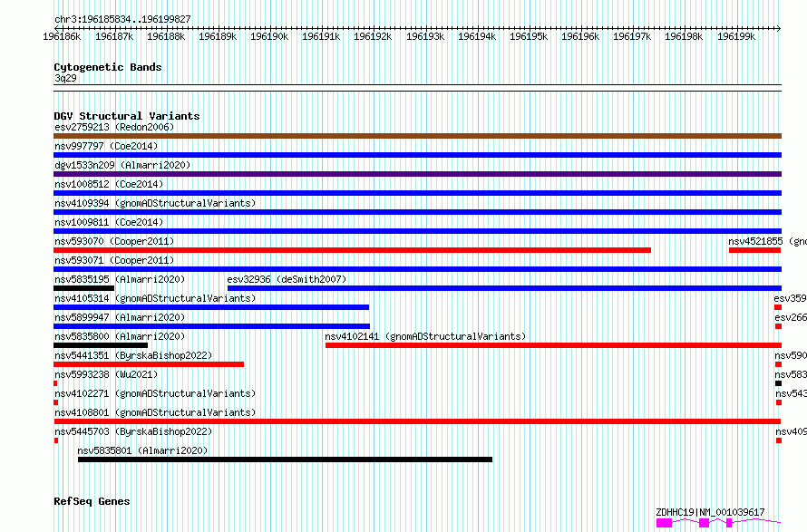Click the 196199k ruler position

(736, 36)
